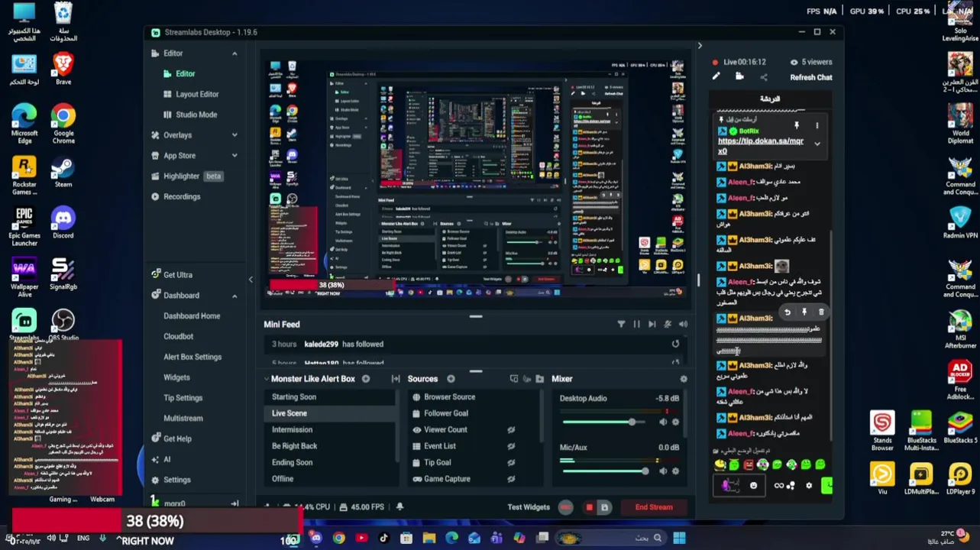Share the stream from chat header
980x550 pixels.
coord(763,77)
